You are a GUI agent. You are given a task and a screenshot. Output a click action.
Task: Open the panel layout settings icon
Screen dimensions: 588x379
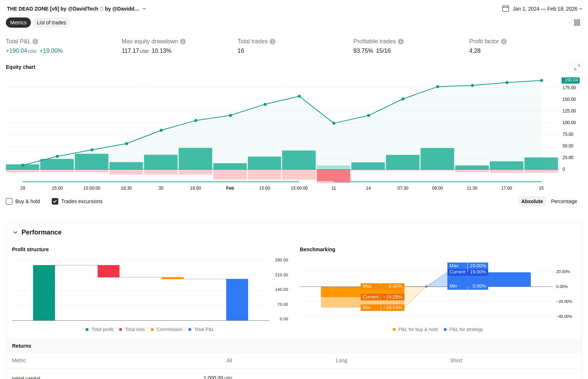tap(577, 23)
